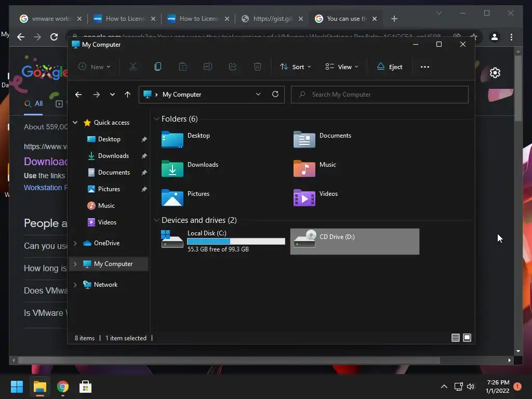The width and height of the screenshot is (532, 399).
Task: Expand address bar history dropdown
Action: coord(258,95)
